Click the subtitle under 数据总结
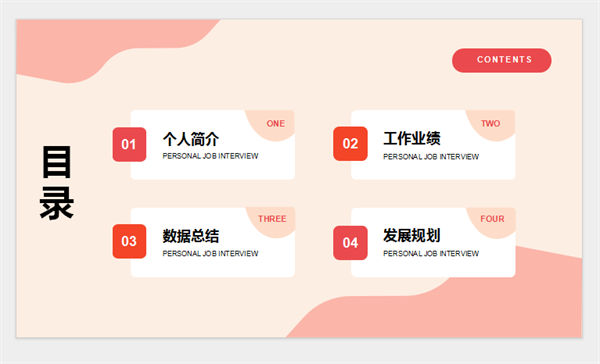Image resolution: width=600 pixels, height=364 pixels. pyautogui.click(x=210, y=253)
